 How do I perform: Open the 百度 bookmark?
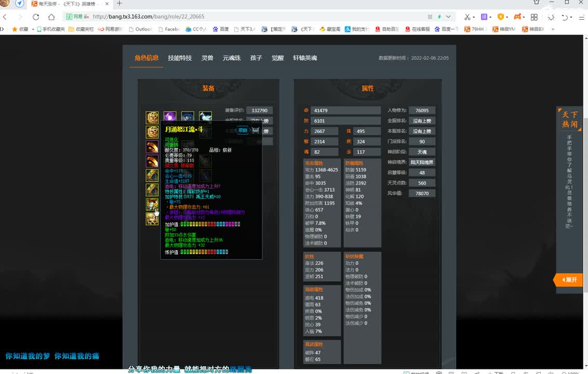click(x=220, y=30)
